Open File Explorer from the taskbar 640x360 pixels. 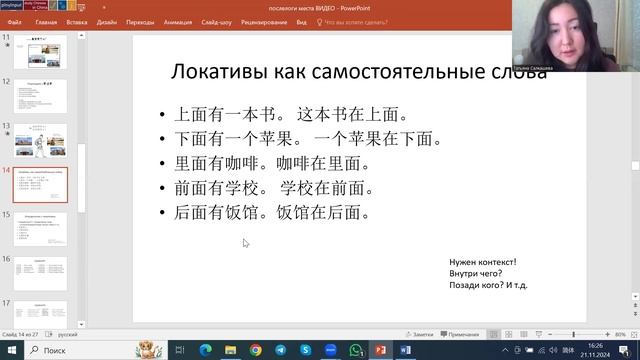tap(231, 350)
